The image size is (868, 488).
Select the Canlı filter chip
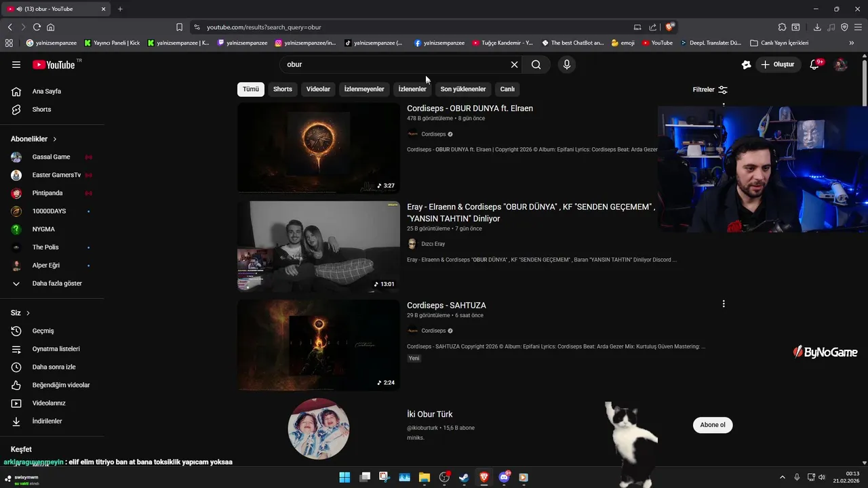click(507, 89)
